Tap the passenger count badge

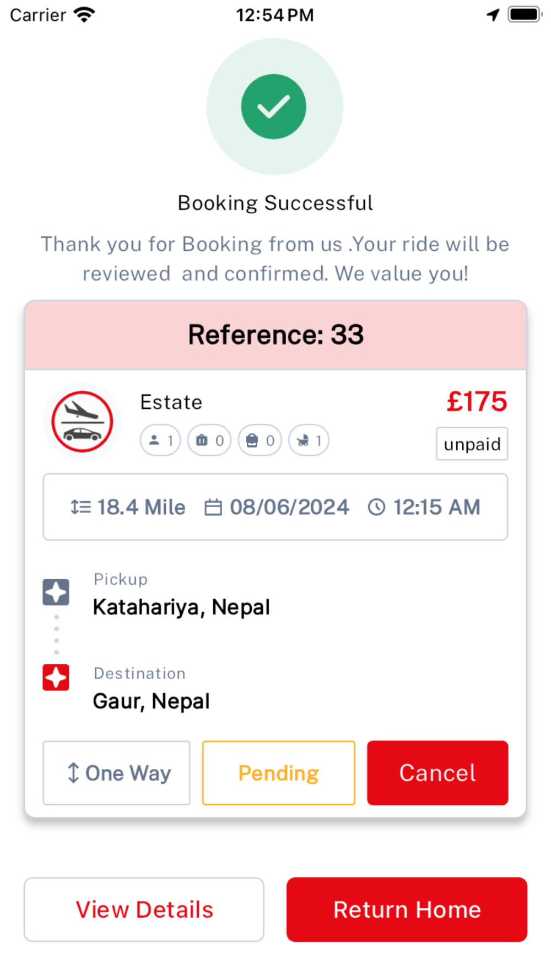160,440
